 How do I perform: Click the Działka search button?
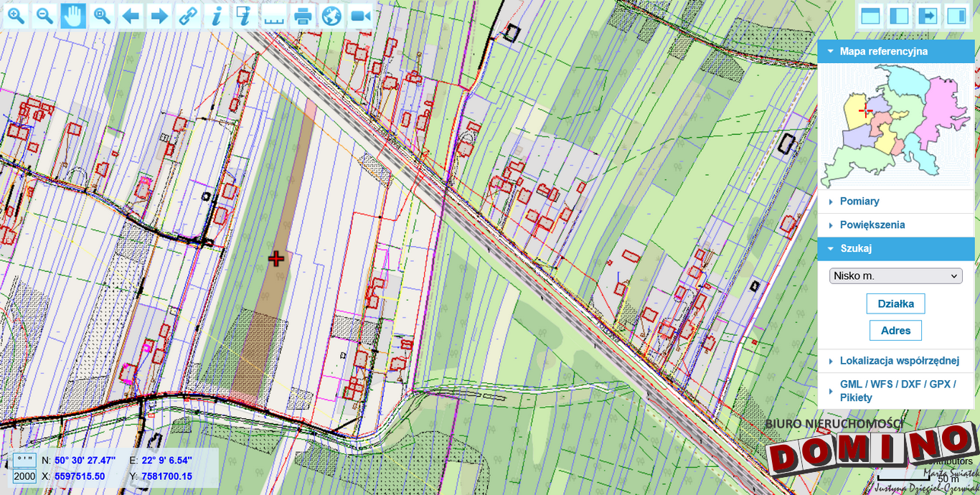(895, 303)
